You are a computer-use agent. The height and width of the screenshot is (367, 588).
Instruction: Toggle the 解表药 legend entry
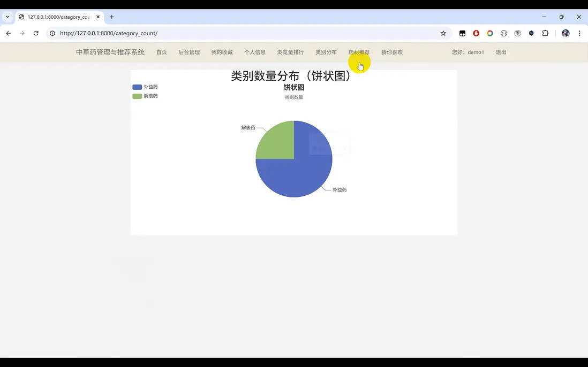click(x=145, y=96)
